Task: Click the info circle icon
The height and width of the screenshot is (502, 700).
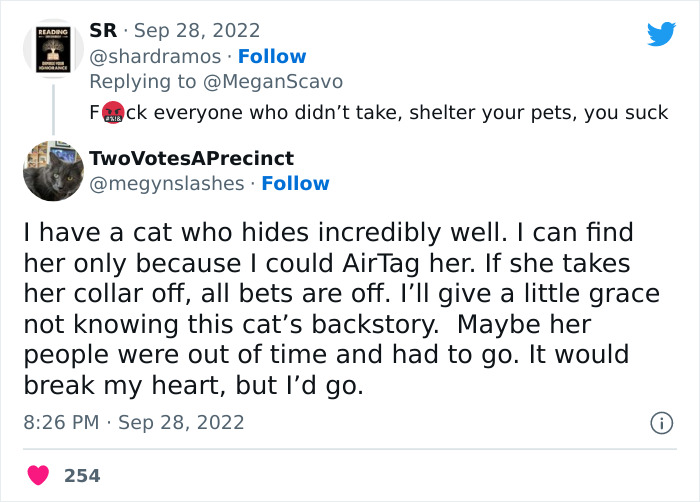Action: tap(661, 424)
